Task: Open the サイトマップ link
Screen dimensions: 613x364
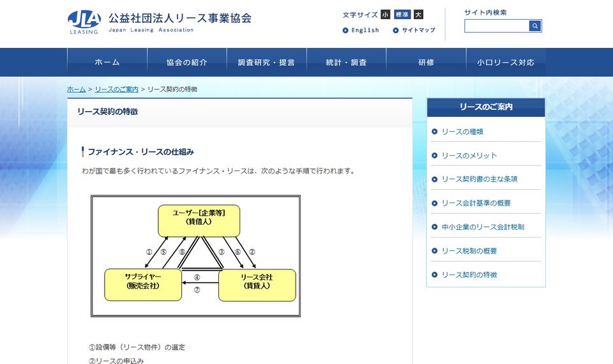Action: (418, 30)
